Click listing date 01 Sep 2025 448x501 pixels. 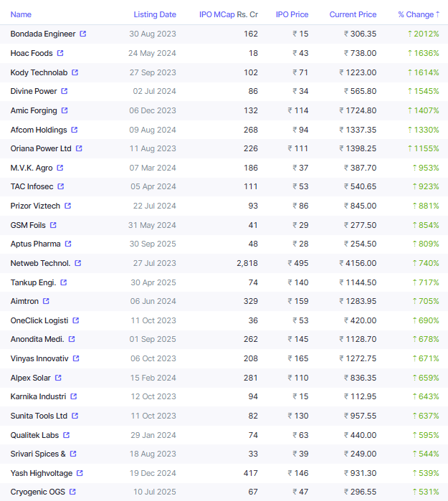pos(153,339)
